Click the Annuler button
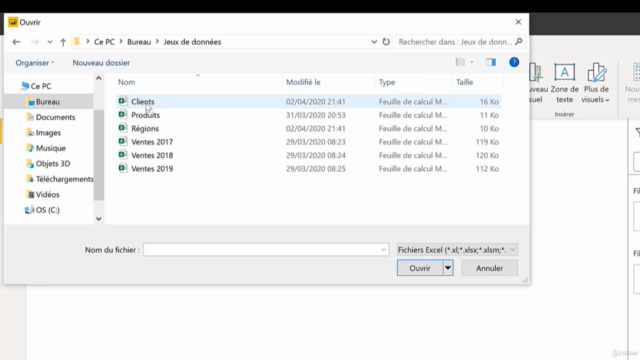This screenshot has height=360, width=640. click(489, 268)
